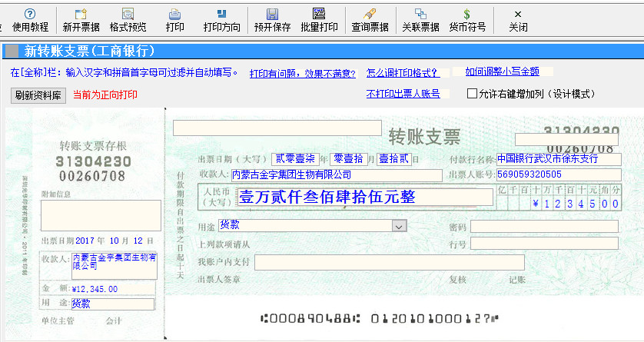This screenshot has height=342, width=644.
Task: Click the 转账支票存根 stub heading
Action: [x=93, y=146]
